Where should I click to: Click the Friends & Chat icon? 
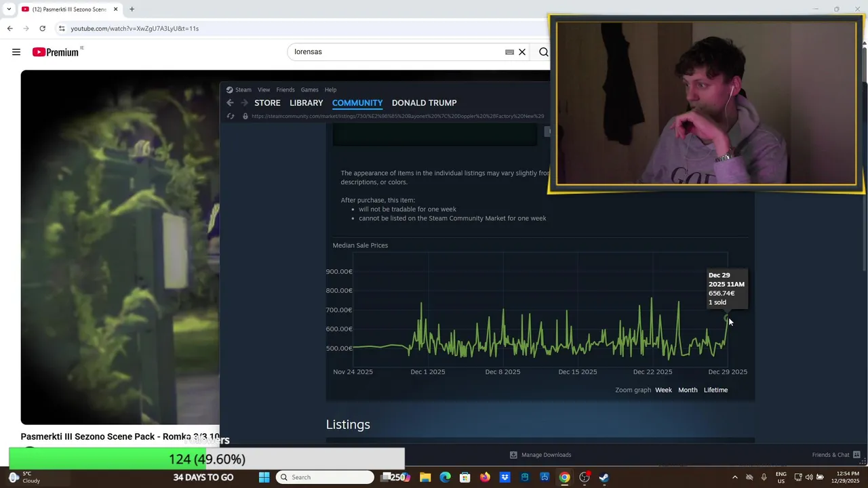(856, 455)
